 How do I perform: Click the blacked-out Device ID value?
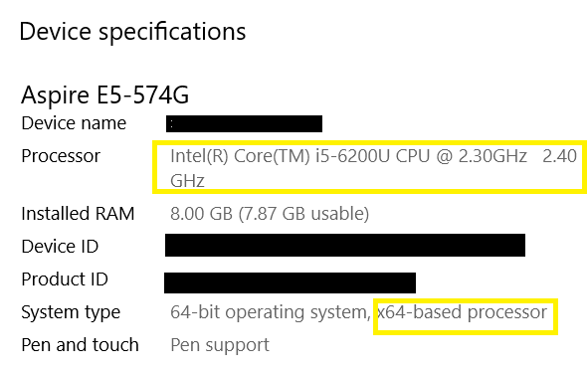345,246
